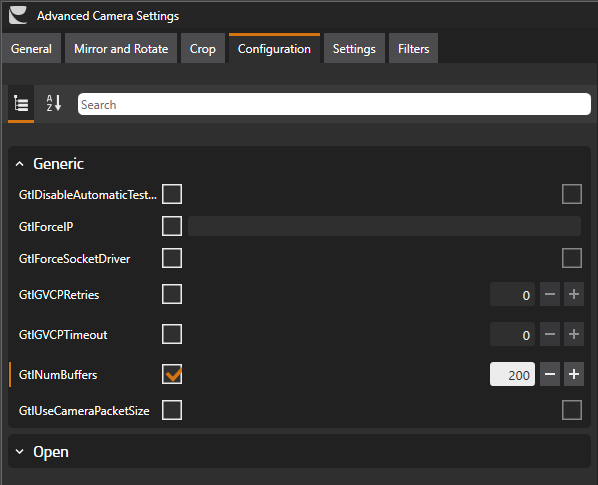The height and width of the screenshot is (485, 598).
Task: Switch to the Mirror and Rotate tab
Action: coord(121,48)
